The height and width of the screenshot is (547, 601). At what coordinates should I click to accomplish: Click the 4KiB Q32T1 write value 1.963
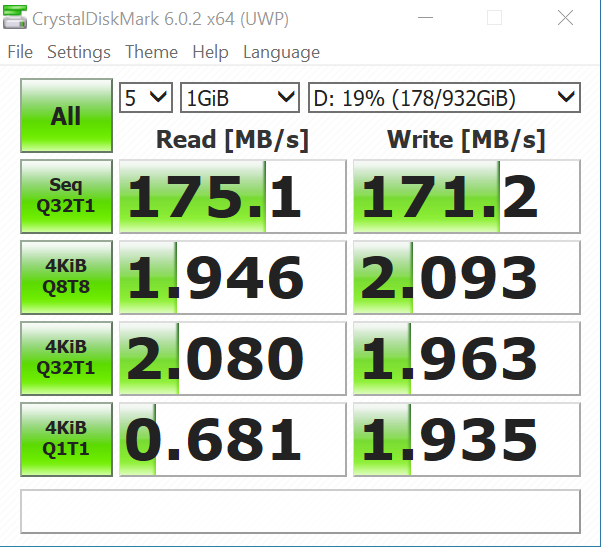coord(467,358)
